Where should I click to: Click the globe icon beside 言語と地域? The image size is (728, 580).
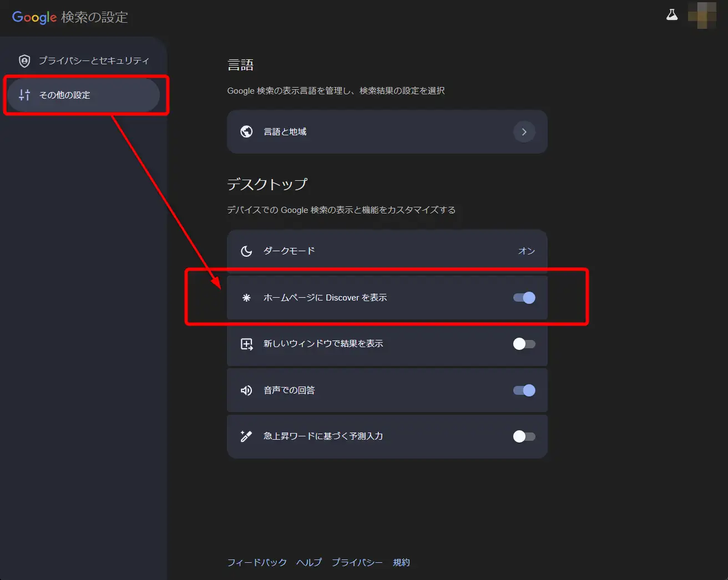click(x=246, y=131)
